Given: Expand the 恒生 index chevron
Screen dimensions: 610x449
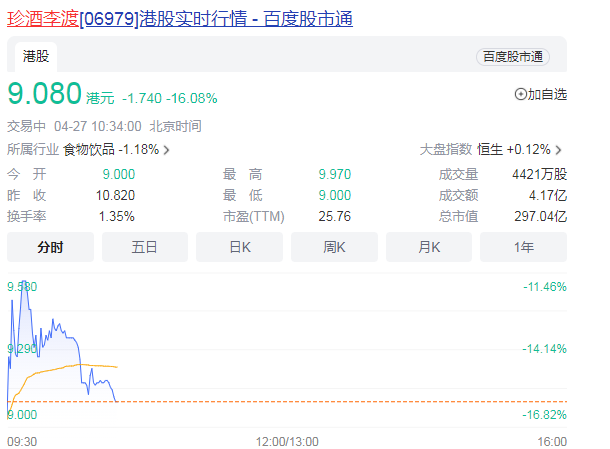Looking at the screenshot, I should pyautogui.click(x=558, y=150).
